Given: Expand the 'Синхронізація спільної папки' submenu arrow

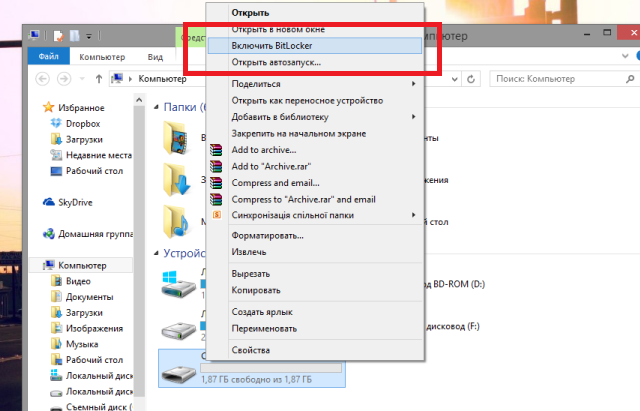Looking at the screenshot, I should pos(413,215).
